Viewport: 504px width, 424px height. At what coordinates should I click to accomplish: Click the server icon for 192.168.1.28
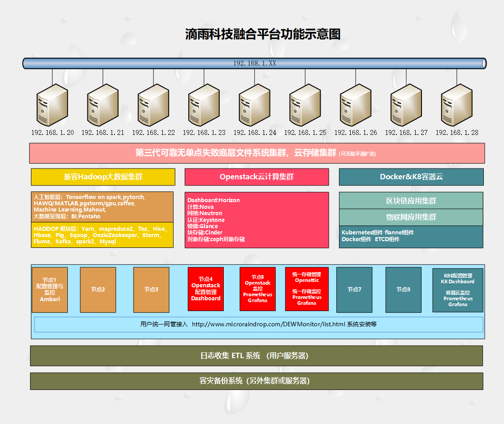[x=457, y=105]
